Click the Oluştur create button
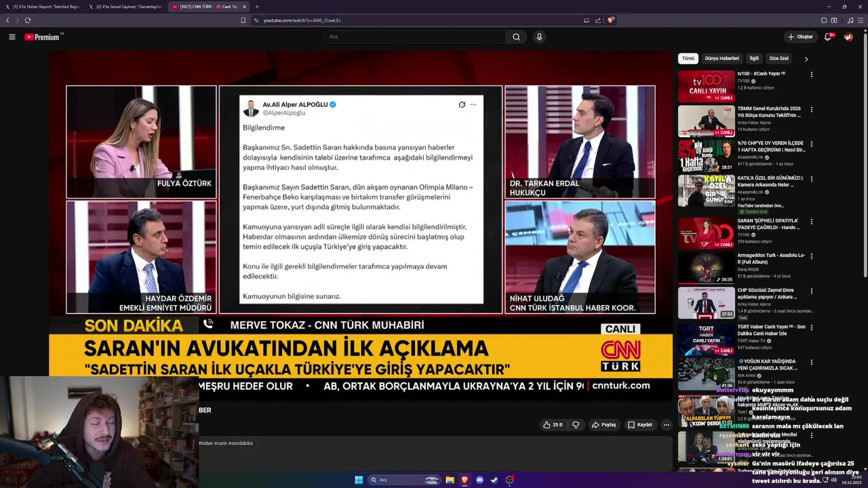 pyautogui.click(x=800, y=37)
